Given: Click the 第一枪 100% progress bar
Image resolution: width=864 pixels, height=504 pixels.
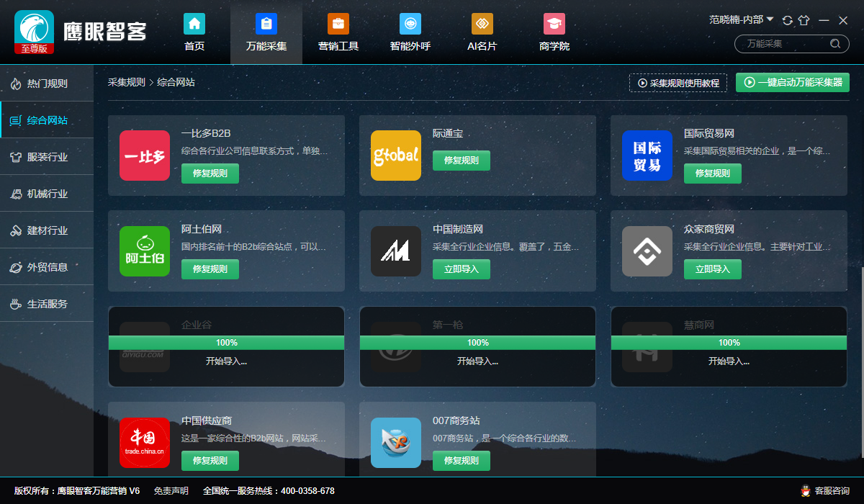Looking at the screenshot, I should (477, 343).
